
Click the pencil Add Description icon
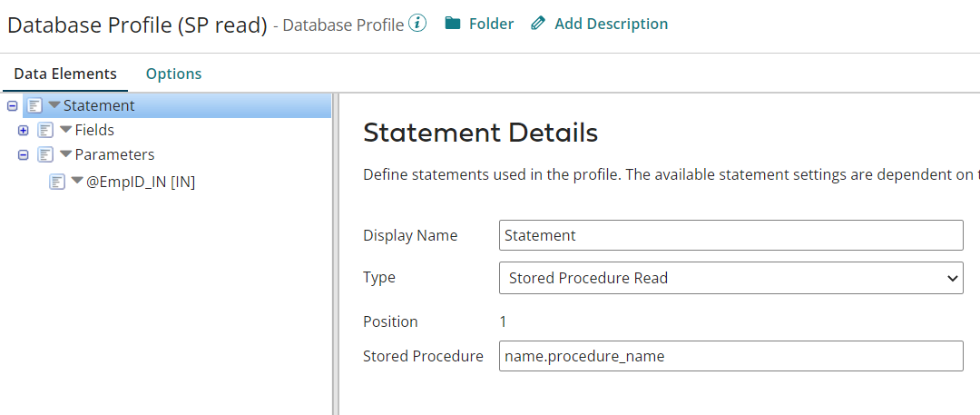pos(539,24)
